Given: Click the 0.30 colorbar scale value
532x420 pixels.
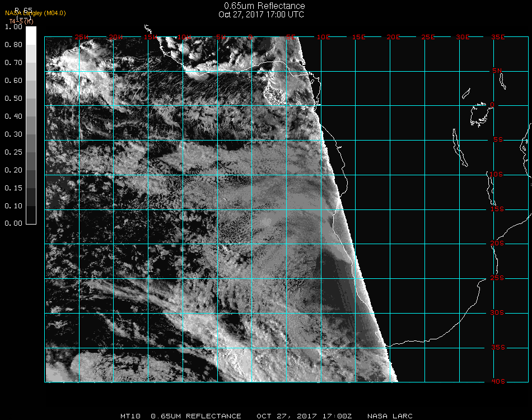Looking at the screenshot, I should tap(13, 135).
